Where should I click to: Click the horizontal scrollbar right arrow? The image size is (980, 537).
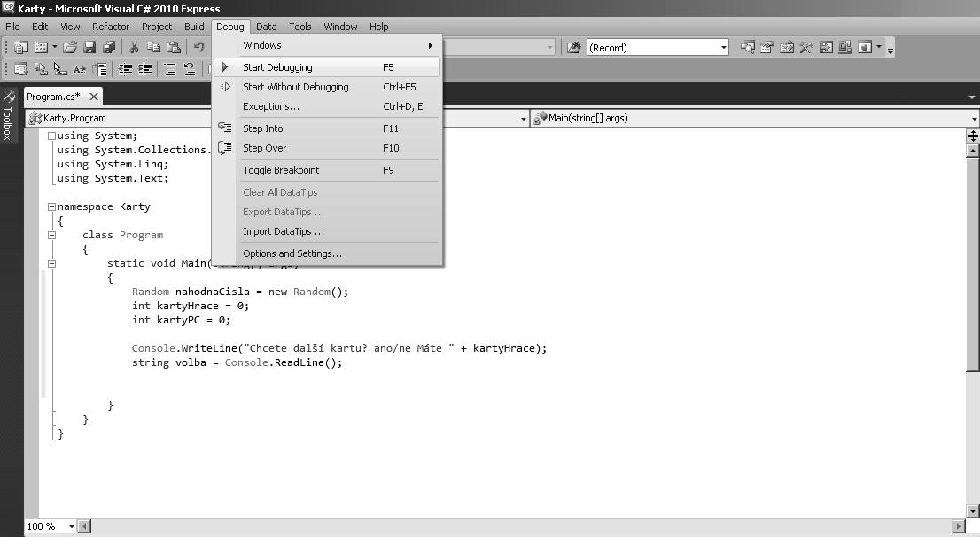click(x=959, y=526)
